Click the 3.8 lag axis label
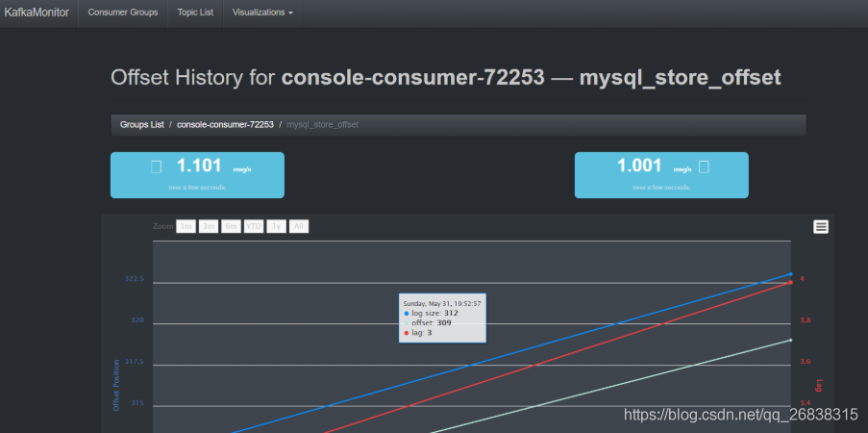The image size is (868, 433). (806, 319)
